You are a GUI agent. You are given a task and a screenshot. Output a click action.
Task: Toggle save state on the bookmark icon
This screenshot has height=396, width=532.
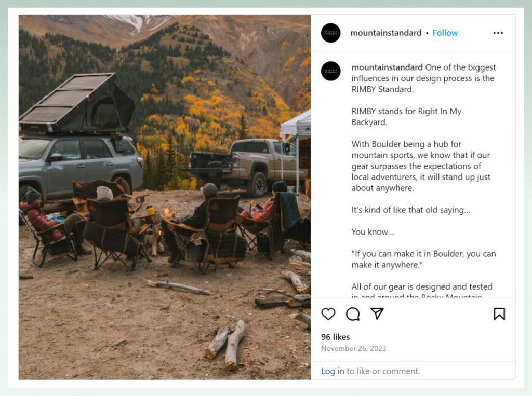(x=499, y=314)
